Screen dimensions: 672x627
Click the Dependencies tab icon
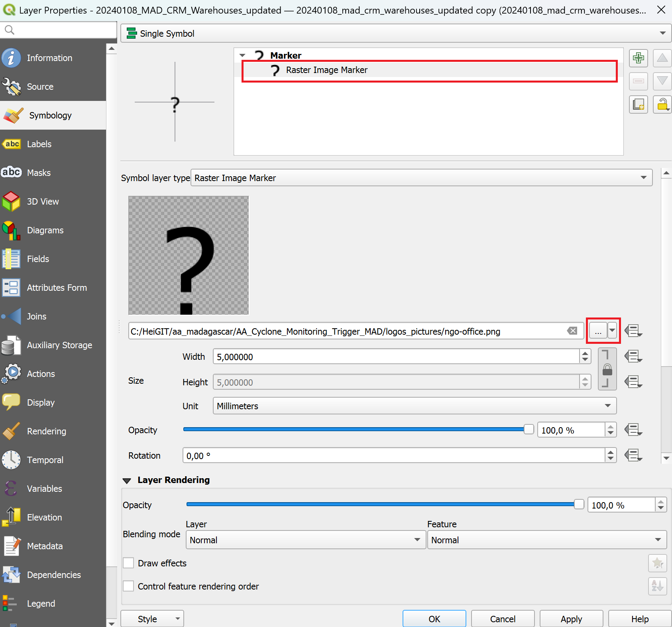11,575
